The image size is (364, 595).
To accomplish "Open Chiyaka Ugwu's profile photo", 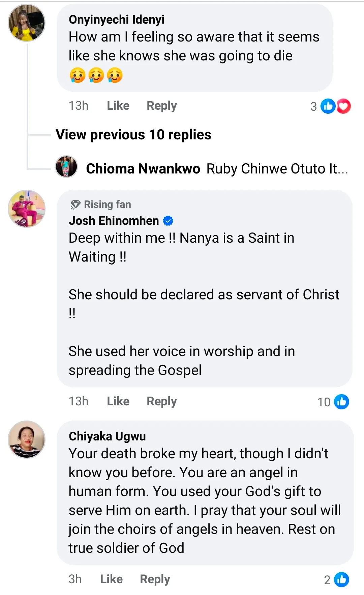I will tap(27, 439).
